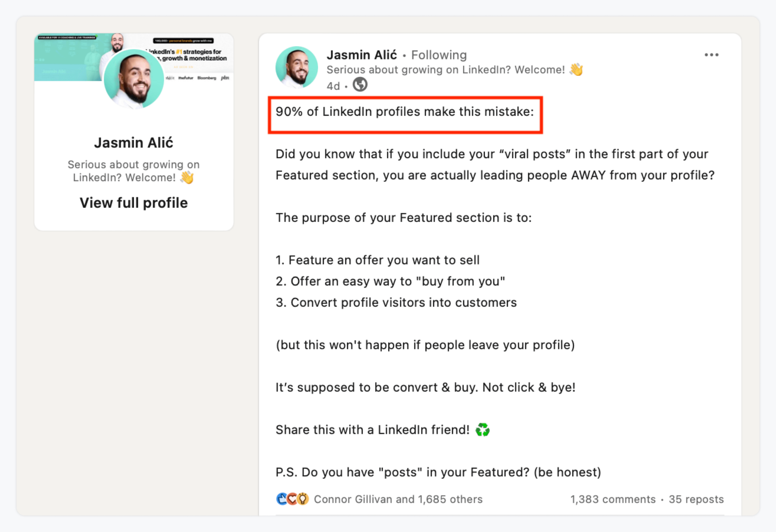The image size is (776, 532).
Task: Open View full profile link
Action: (x=134, y=203)
